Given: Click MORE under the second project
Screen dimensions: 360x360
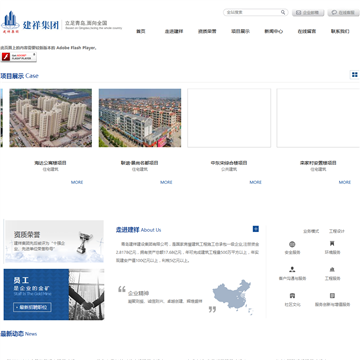Looking at the screenshot, I should click(166, 182).
